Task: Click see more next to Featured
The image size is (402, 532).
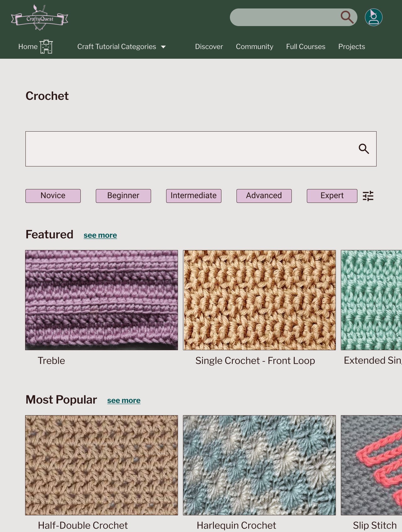Action: point(100,235)
